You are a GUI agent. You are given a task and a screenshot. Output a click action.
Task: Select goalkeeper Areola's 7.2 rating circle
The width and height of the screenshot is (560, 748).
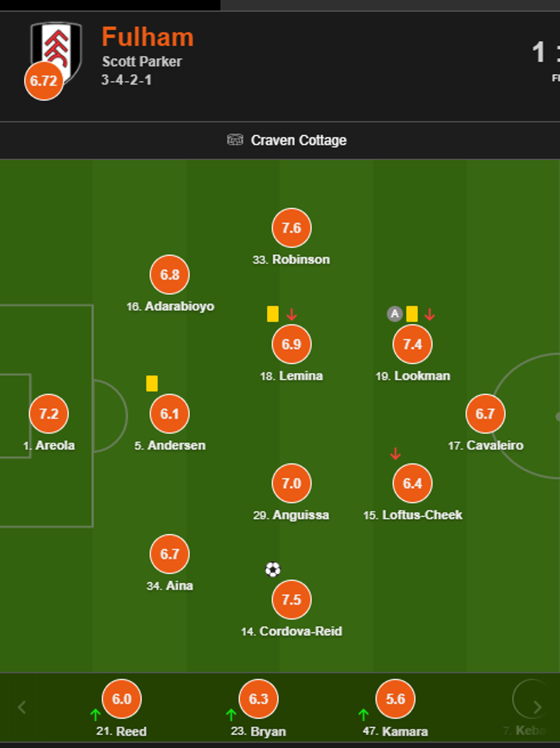(x=49, y=414)
